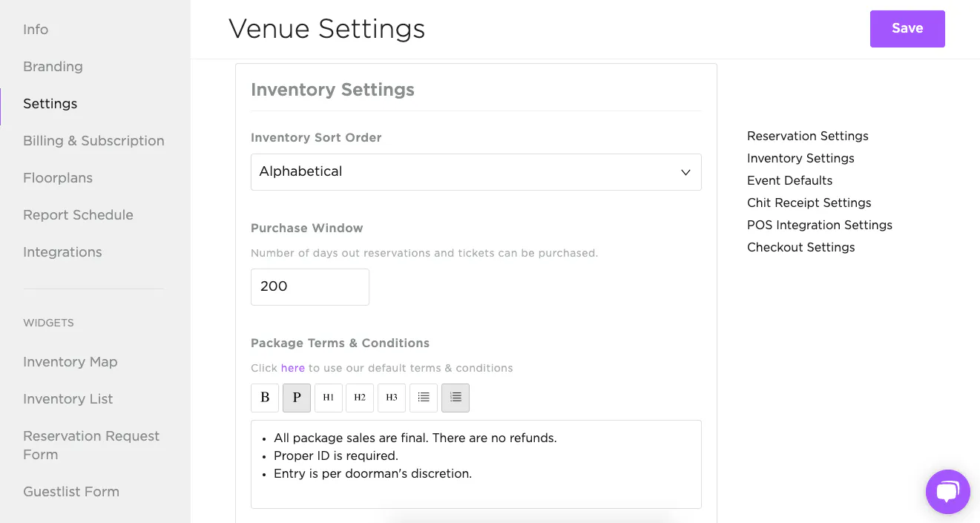This screenshot has height=523, width=980.
Task: Toggle the numbered list format
Action: point(456,398)
